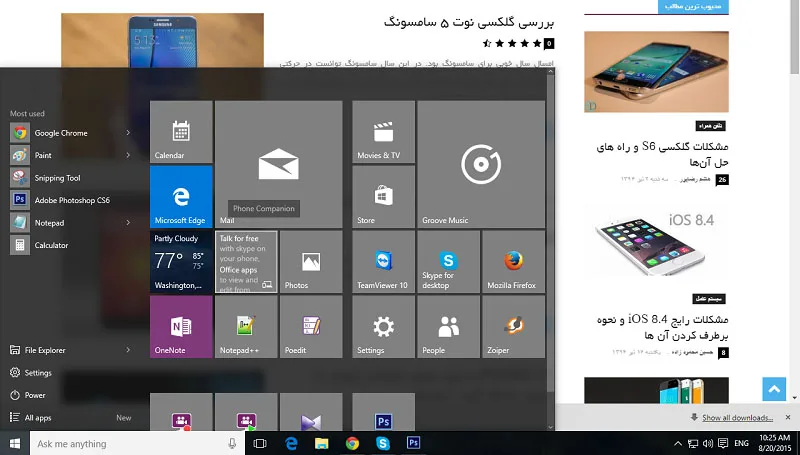Open Photoshop from the taskbar
The height and width of the screenshot is (455, 800).
tap(413, 443)
